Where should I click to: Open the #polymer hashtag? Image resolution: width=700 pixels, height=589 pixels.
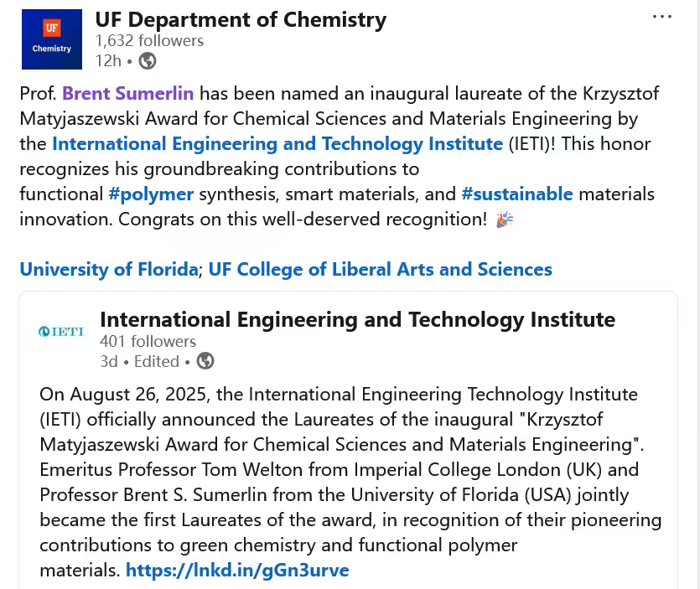coord(151,194)
